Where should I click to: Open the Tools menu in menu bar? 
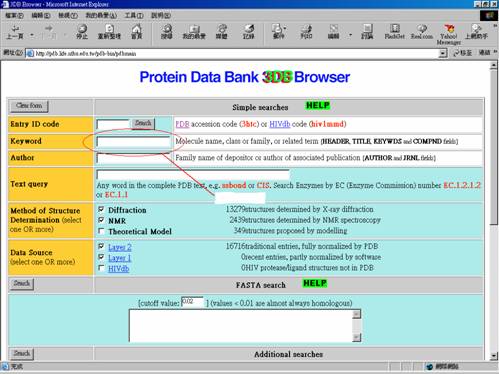[134, 16]
